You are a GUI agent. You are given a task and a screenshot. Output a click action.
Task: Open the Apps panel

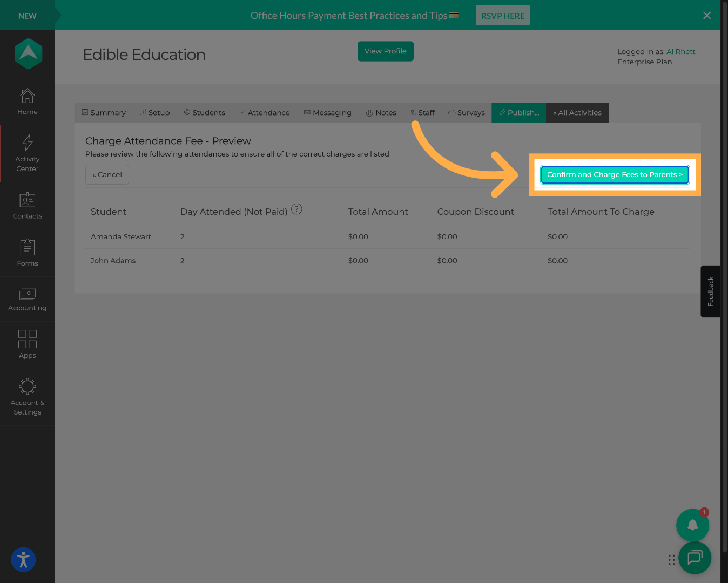(x=27, y=344)
